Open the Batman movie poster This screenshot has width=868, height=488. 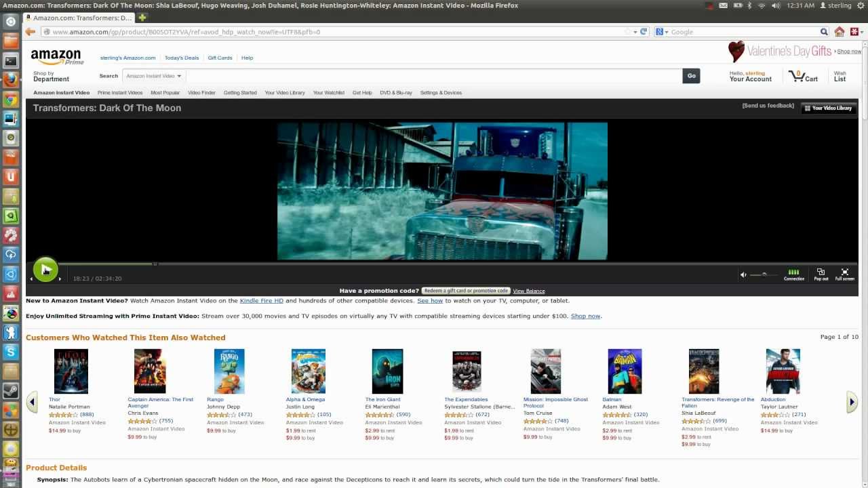pyautogui.click(x=625, y=371)
